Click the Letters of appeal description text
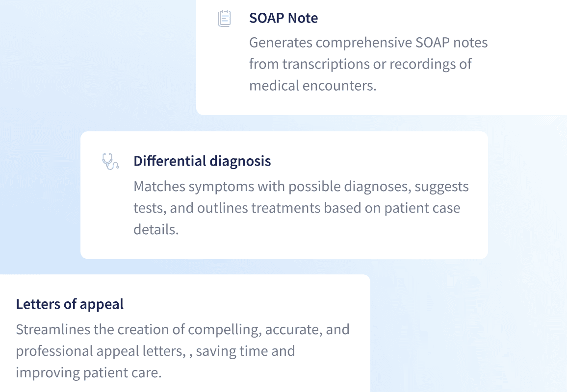 coord(183,351)
